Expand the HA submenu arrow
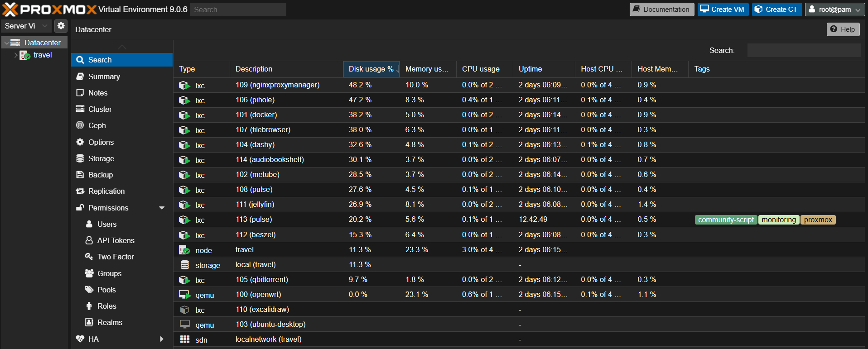The width and height of the screenshot is (868, 349). pyautogui.click(x=162, y=339)
